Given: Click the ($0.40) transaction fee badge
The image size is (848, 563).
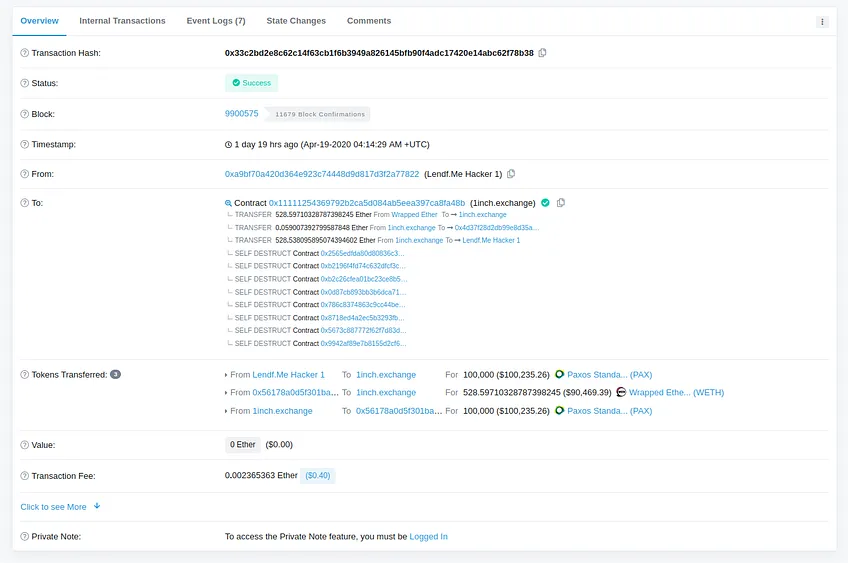Looking at the screenshot, I should tap(317, 475).
